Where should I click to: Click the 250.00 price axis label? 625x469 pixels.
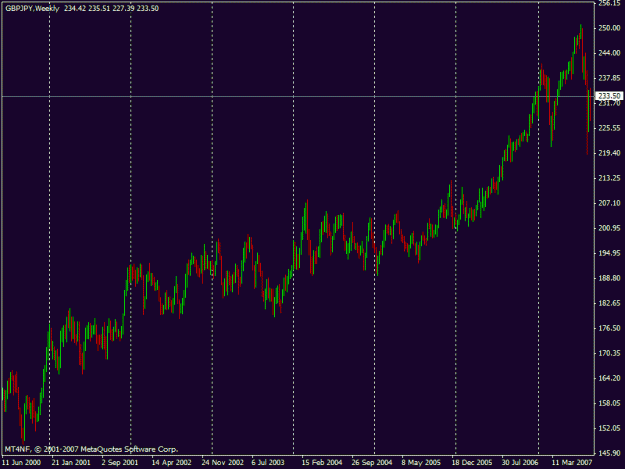pyautogui.click(x=609, y=28)
